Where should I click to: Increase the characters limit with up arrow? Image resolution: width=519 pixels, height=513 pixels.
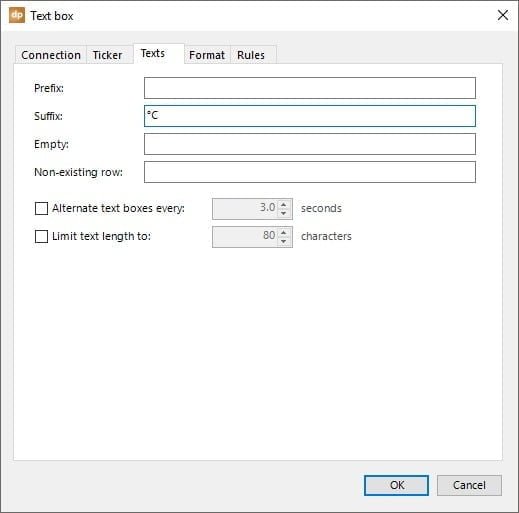[284, 232]
